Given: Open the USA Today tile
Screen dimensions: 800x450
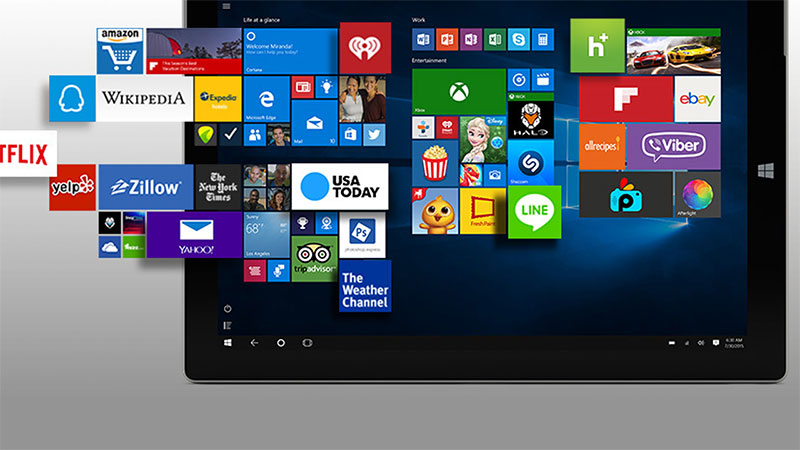Looking at the screenshot, I should (x=340, y=186).
